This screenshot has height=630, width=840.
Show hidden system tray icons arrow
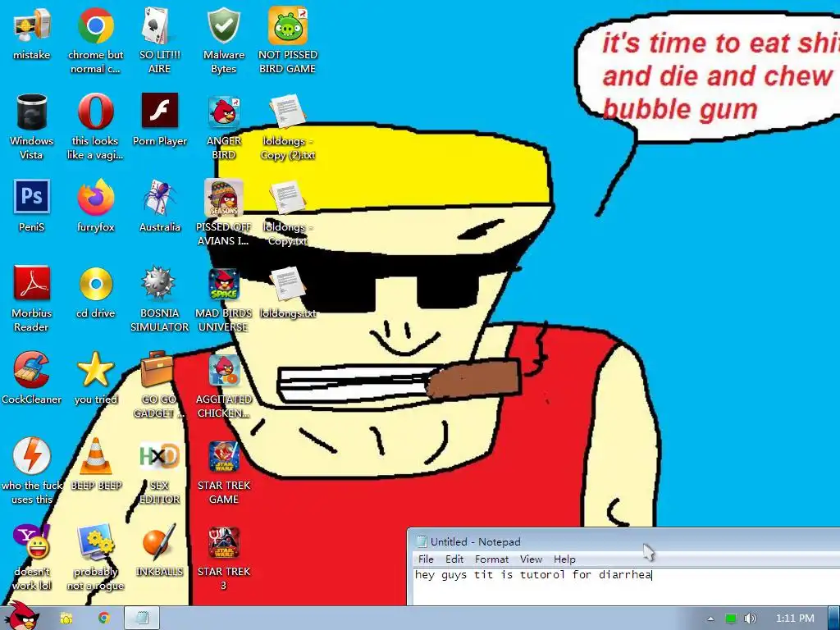[710, 619]
